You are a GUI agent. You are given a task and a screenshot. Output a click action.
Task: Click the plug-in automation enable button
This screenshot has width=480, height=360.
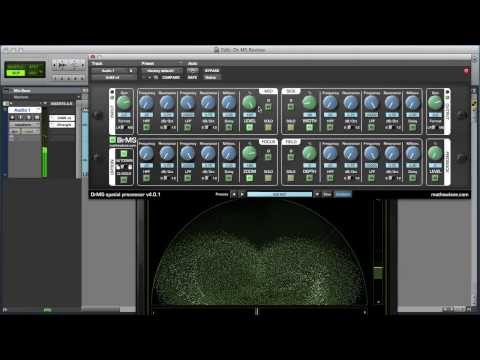192,70
